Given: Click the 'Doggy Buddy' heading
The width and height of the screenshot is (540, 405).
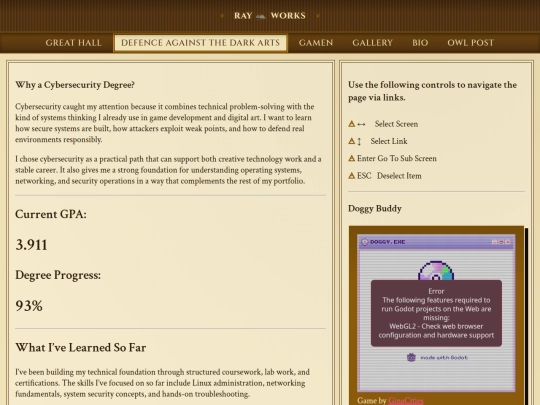Looking at the screenshot, I should click(x=375, y=209).
